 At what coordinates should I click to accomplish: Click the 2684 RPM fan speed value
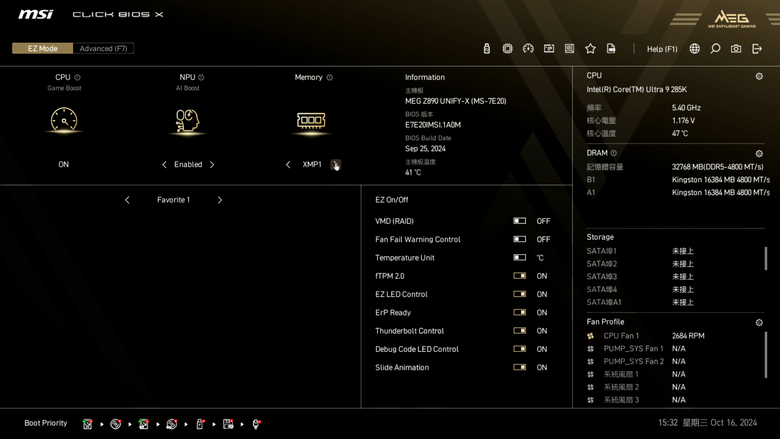point(688,336)
